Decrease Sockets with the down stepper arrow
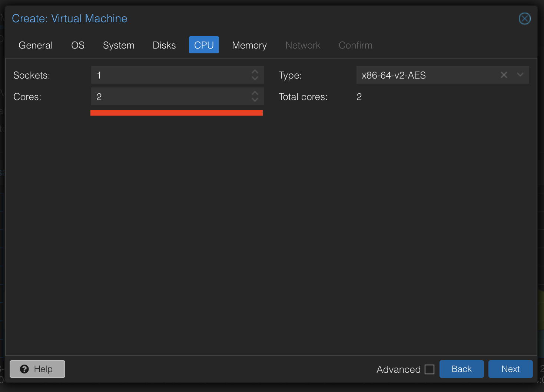Image resolution: width=544 pixels, height=392 pixels. coord(255,79)
